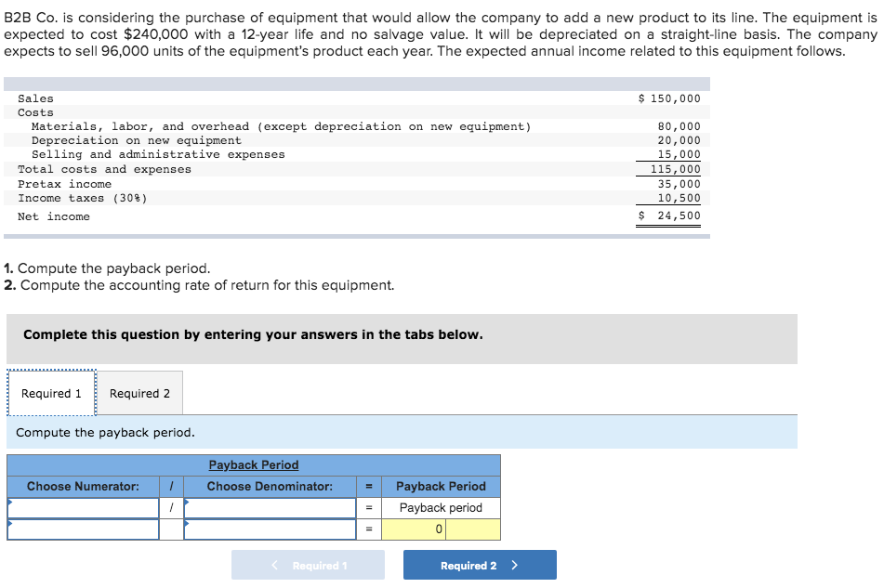
Task: Click the Required 2 navigation button
Action: point(479,564)
